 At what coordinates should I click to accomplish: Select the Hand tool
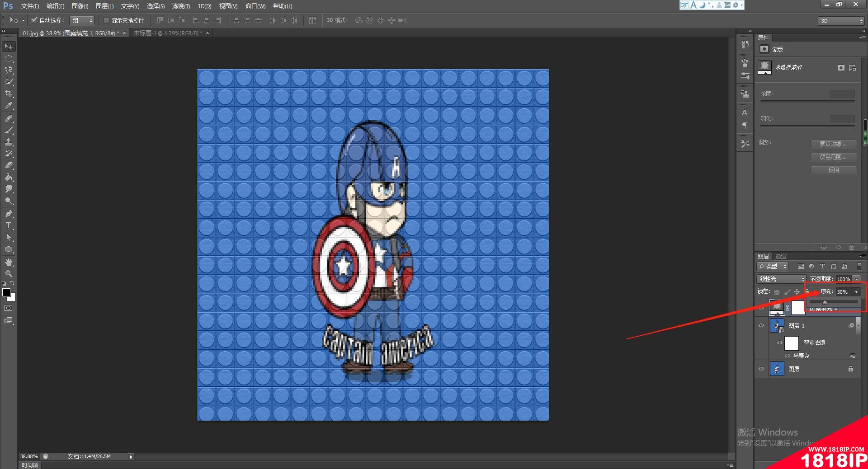[x=9, y=262]
